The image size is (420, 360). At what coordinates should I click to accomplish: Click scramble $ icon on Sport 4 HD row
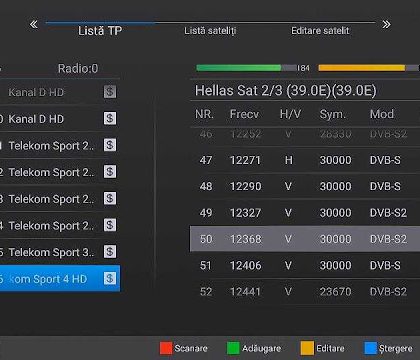[110, 278]
